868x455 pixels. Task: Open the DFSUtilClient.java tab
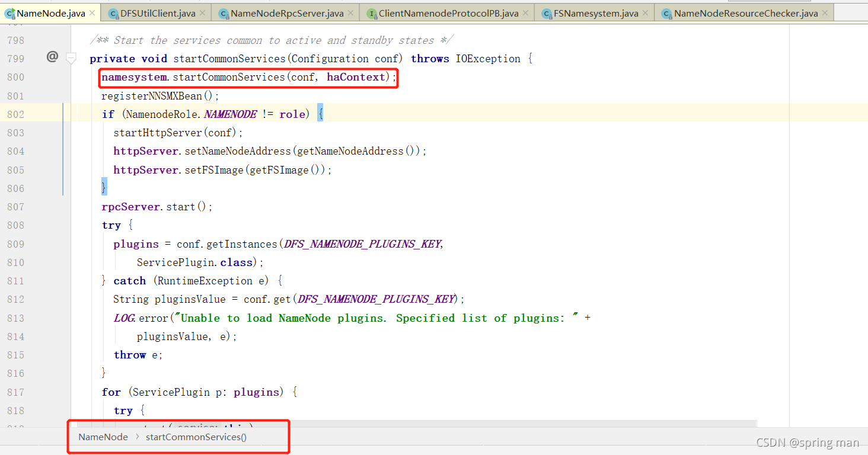click(x=158, y=13)
